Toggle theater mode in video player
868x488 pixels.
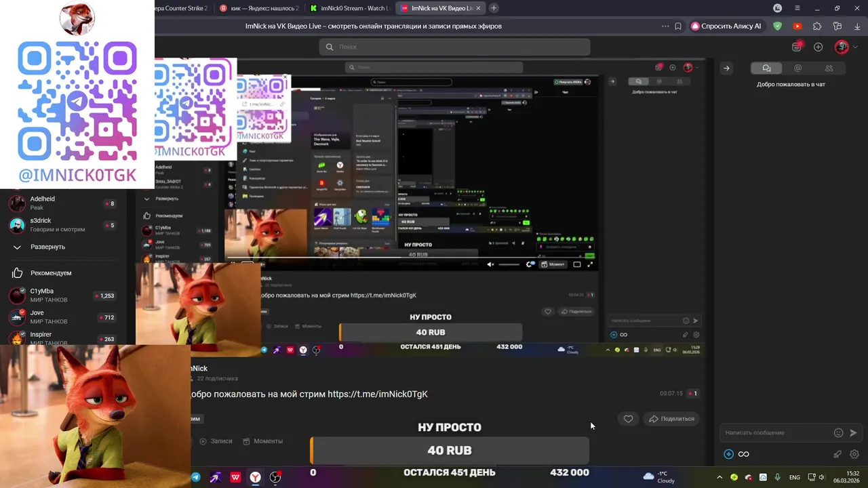click(577, 264)
